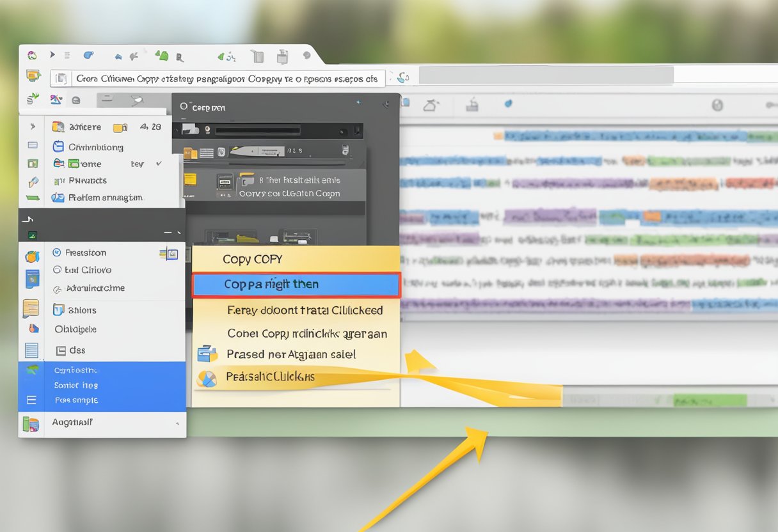Click the play arrow icon in top toolbar
The width and height of the screenshot is (778, 532).
52,56
